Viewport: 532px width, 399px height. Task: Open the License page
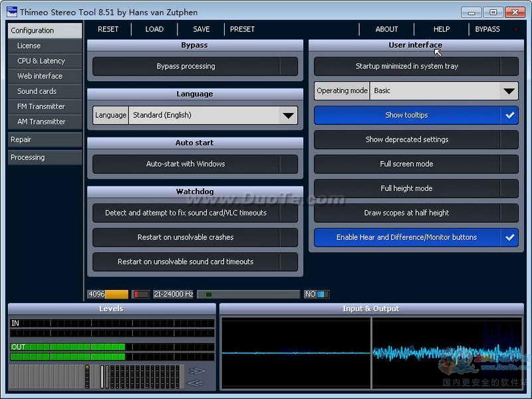(x=45, y=46)
